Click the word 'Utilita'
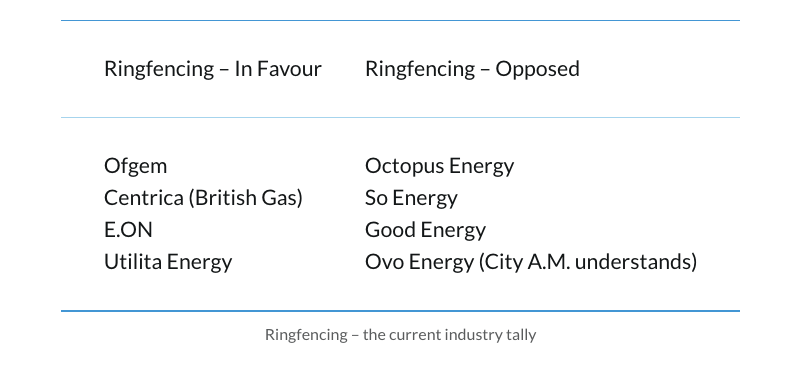Image resolution: width=786 pixels, height=372 pixels. (132, 262)
